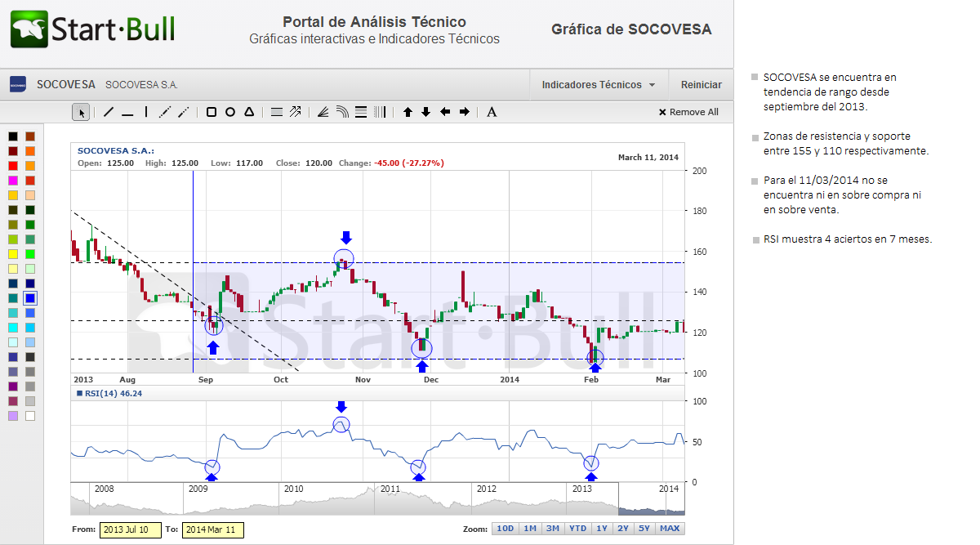Viewport: 980px width, 545px height.
Task: Open the Indicadores Técnicos dropdown
Action: tap(599, 84)
